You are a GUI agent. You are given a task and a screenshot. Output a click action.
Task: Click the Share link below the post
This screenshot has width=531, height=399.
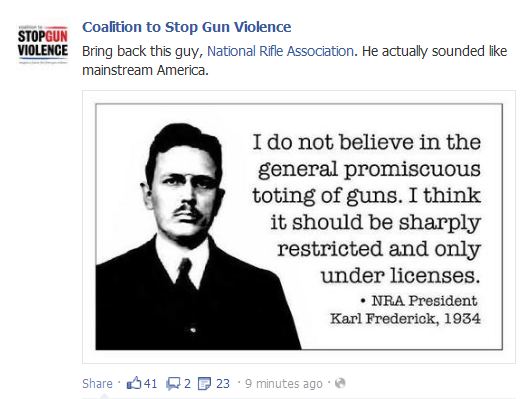[x=97, y=383]
